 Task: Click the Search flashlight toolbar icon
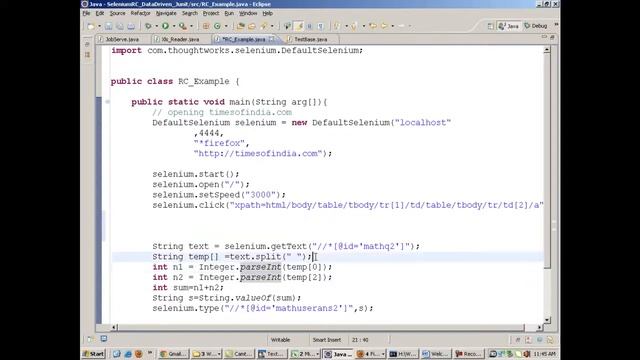[x=264, y=26]
